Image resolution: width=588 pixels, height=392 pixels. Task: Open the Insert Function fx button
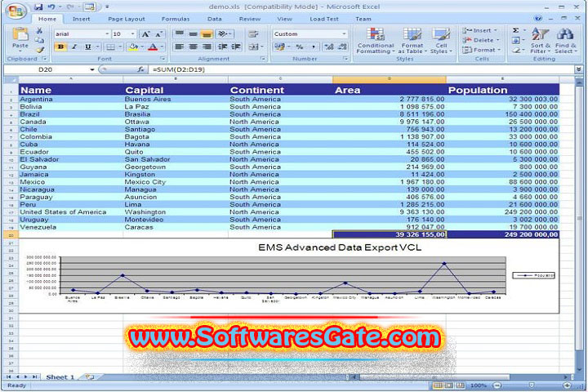tap(140, 69)
